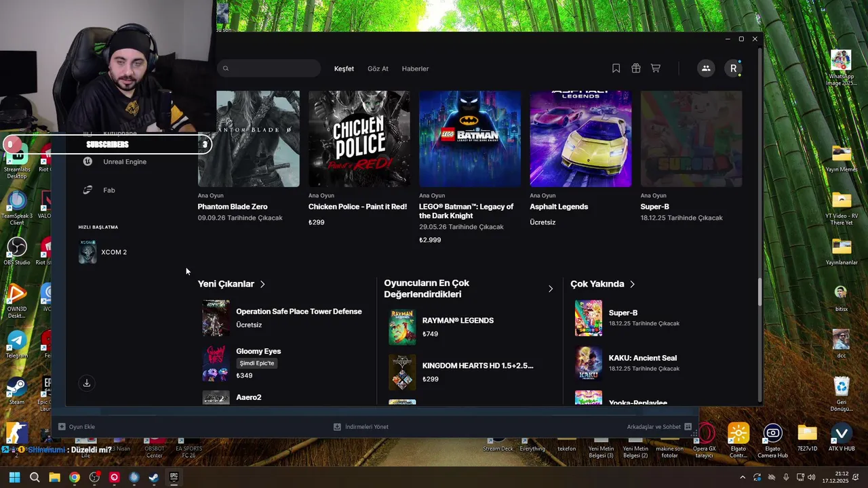Open TeamSpeak 3 Client desktop shortcut

(16, 208)
